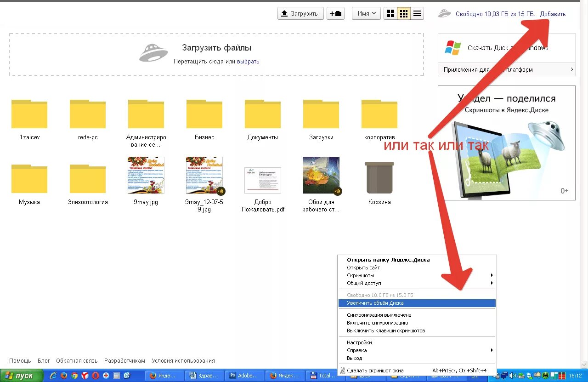Click the Загрузить файлы heading text
The width and height of the screenshot is (588, 382).
216,48
